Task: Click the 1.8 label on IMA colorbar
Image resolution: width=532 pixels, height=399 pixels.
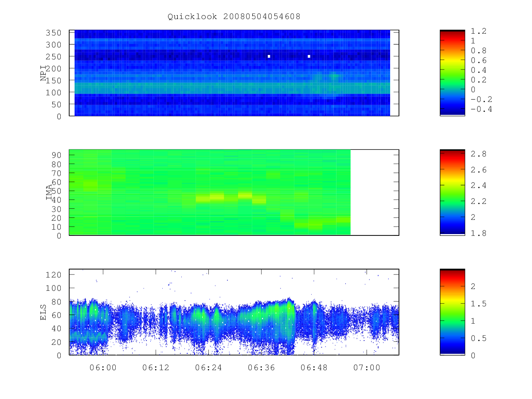Action: (x=478, y=233)
